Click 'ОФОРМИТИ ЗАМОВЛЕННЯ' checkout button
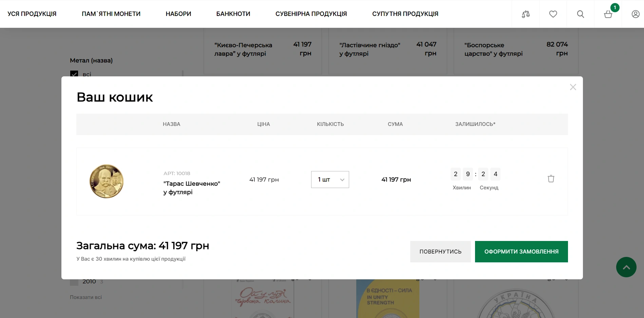Image resolution: width=644 pixels, height=318 pixels. tap(521, 251)
